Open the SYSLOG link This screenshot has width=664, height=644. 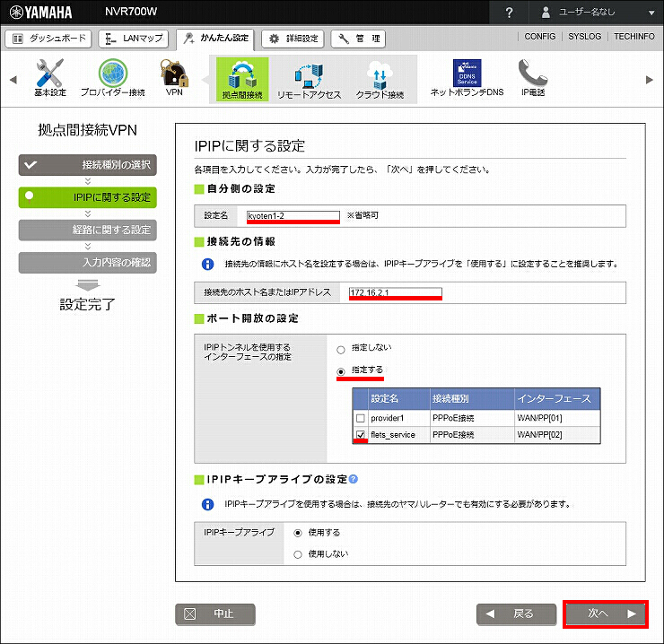(x=584, y=37)
